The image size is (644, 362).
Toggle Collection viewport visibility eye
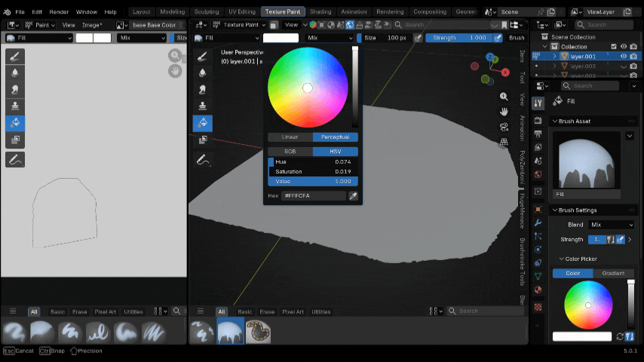(x=624, y=47)
